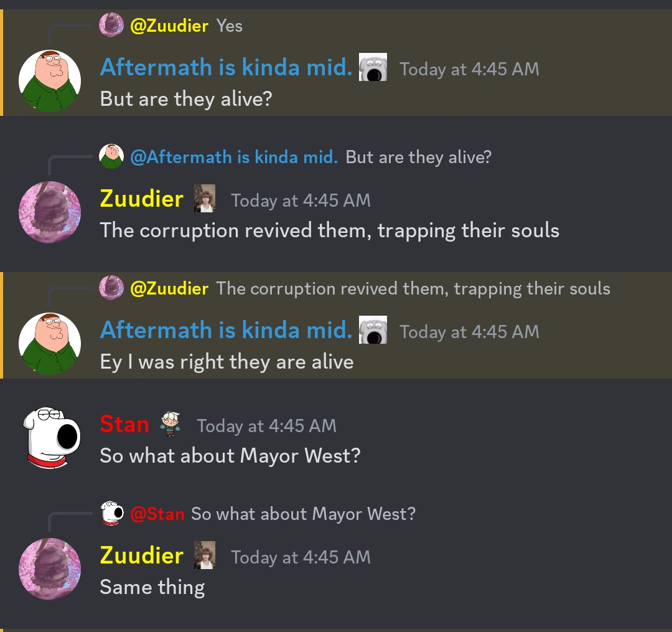Jump to the quoted 'The corruption revived them' reply preview
672x632 pixels.
[x=413, y=288]
